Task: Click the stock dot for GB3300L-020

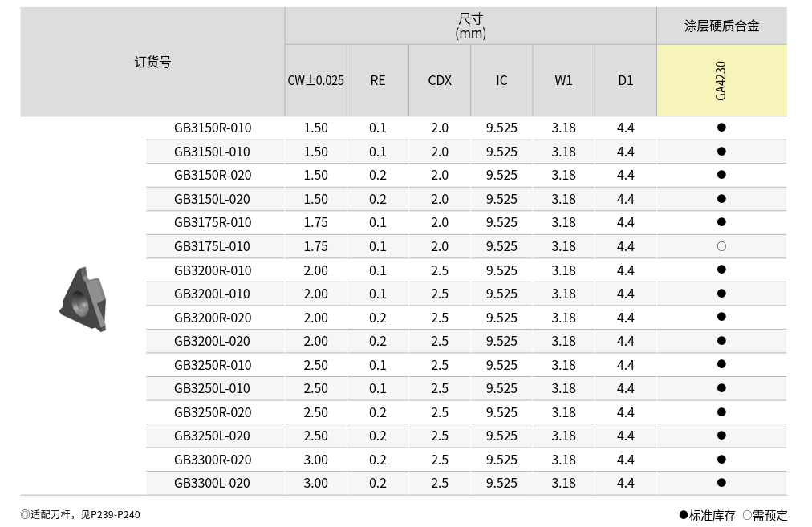Action: pyautogui.click(x=721, y=483)
